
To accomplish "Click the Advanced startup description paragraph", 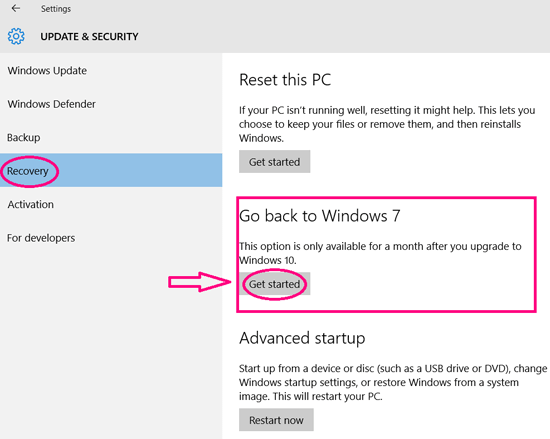I will coord(393,382).
